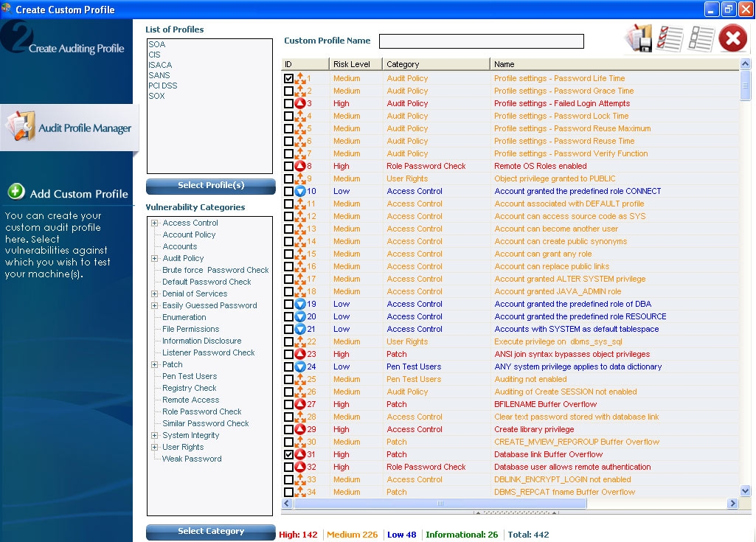Sort by the Risk Level column header

coord(356,64)
